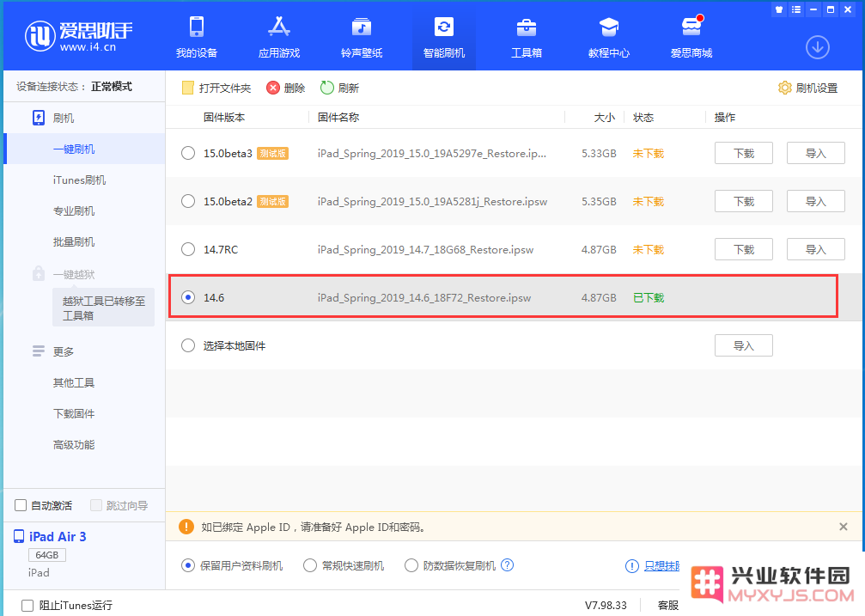Open 刷机设置 gear settings
The width and height of the screenshot is (865, 616).
click(807, 88)
